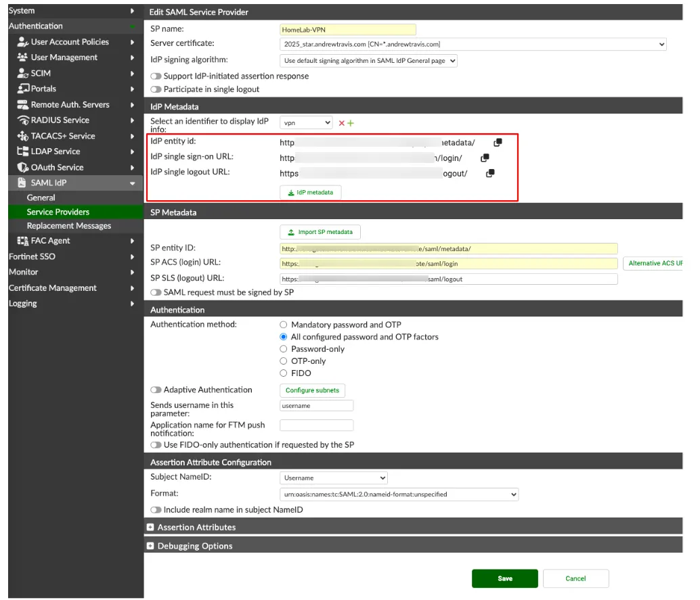Select the Password-only authentication method
Viewport: 700px width, 600px height.
pos(284,348)
